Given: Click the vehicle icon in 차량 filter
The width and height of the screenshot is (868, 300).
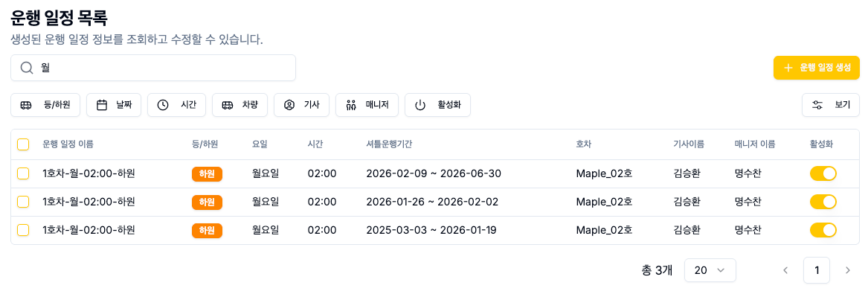Looking at the screenshot, I should (228, 105).
